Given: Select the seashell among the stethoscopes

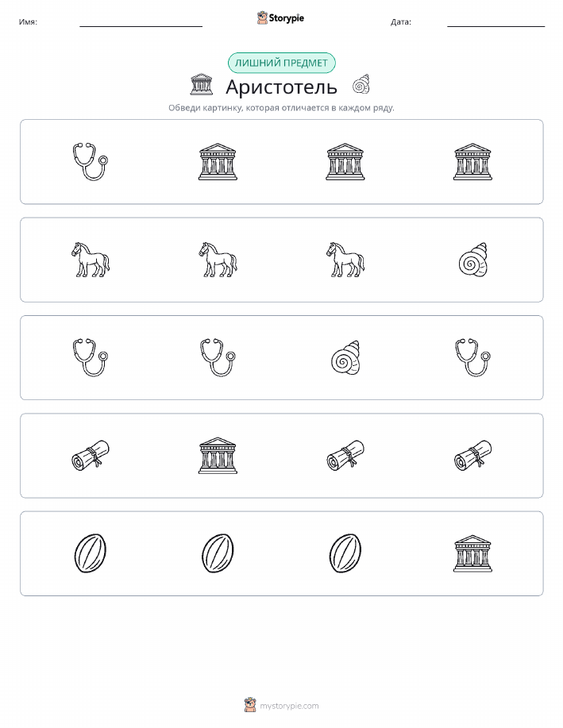Looking at the screenshot, I should pos(345,358).
